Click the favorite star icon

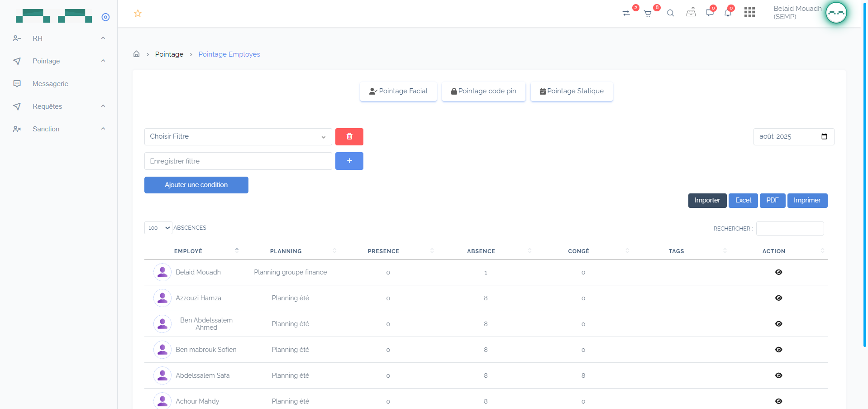pos(138,14)
